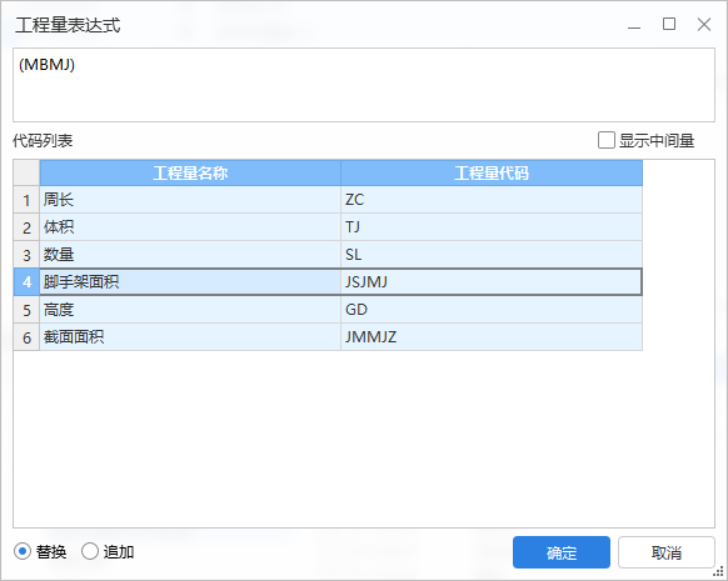Cancel with the 取消 button
The width and height of the screenshot is (728, 581).
tap(666, 553)
